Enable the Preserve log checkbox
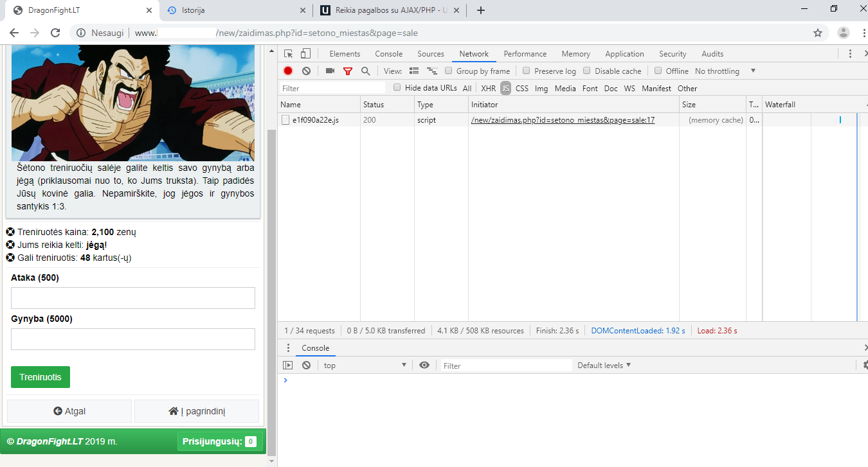The width and height of the screenshot is (868, 467). pyautogui.click(x=526, y=71)
